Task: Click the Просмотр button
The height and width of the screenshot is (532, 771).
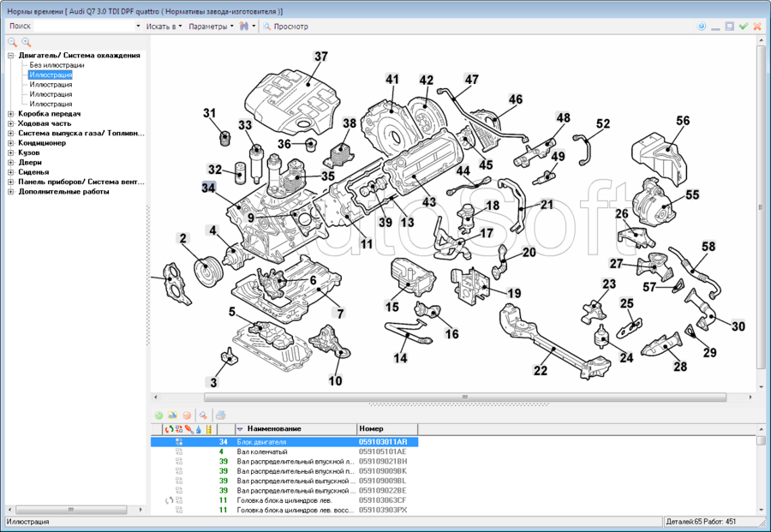Action: pyautogui.click(x=285, y=26)
